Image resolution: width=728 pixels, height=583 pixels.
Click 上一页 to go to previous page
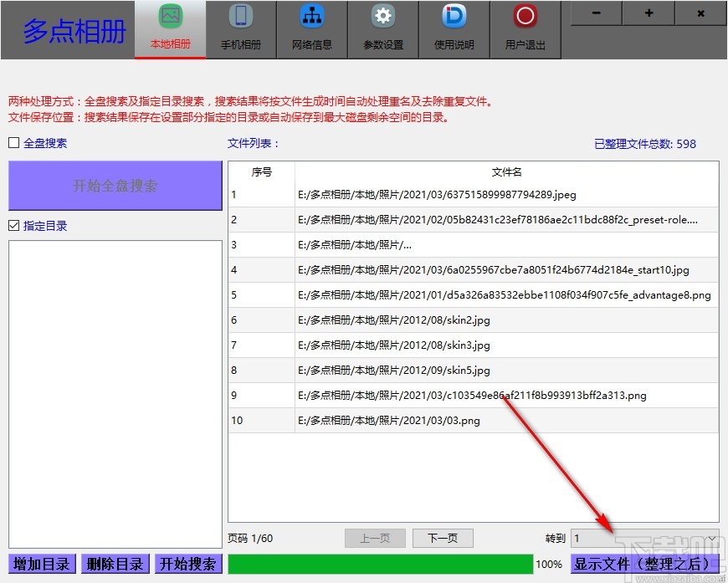pos(375,538)
